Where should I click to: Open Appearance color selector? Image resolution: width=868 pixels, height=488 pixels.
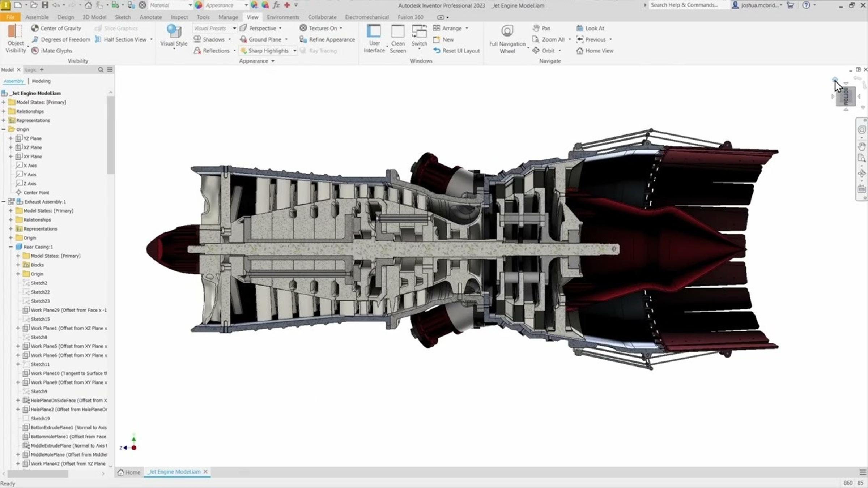pos(226,5)
